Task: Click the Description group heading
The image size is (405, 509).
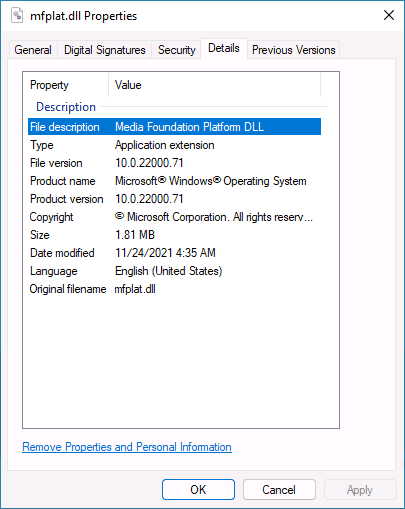Action: pyautogui.click(x=66, y=107)
